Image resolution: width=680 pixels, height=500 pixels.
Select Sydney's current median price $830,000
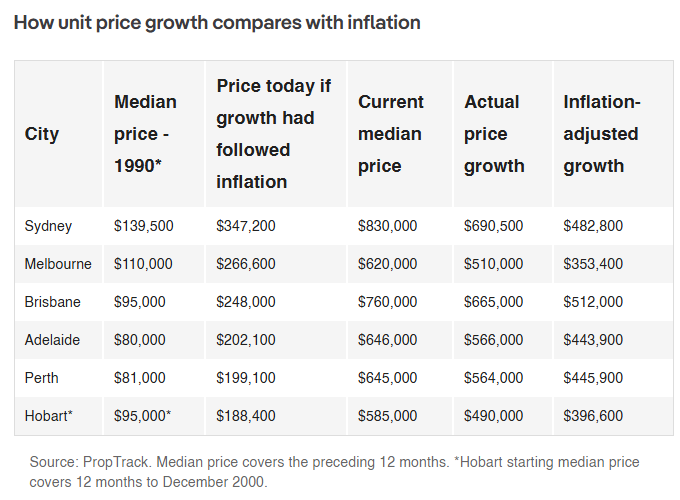pyautogui.click(x=387, y=226)
